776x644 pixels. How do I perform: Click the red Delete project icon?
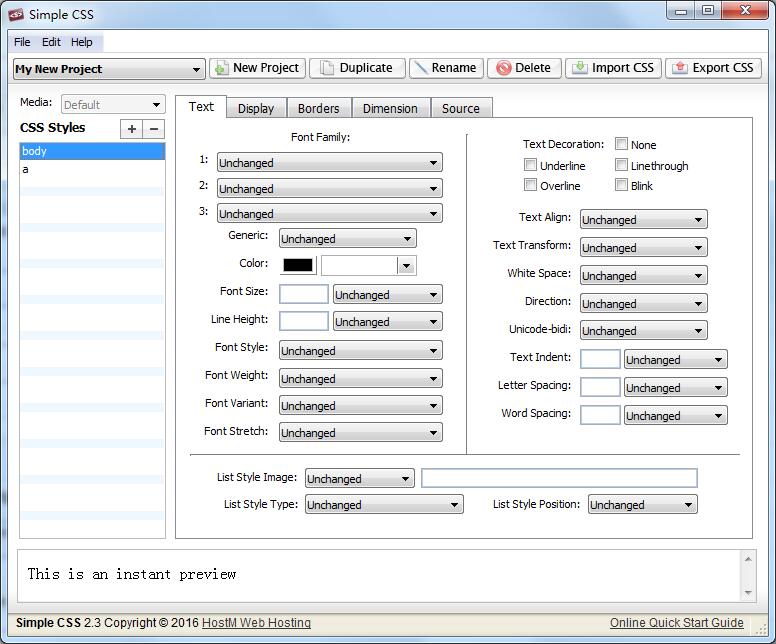tap(504, 68)
